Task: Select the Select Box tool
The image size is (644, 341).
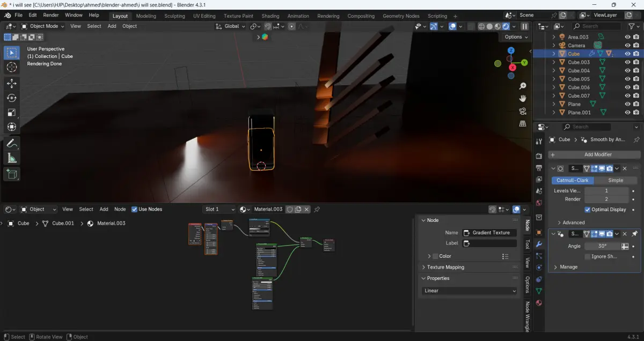Action: tap(12, 53)
